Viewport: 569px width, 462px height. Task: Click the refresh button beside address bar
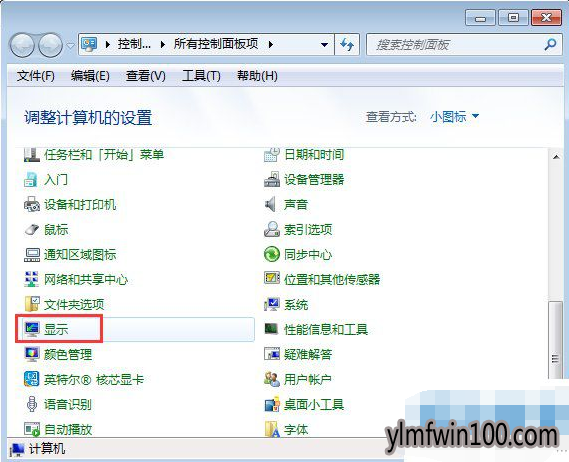click(x=347, y=45)
